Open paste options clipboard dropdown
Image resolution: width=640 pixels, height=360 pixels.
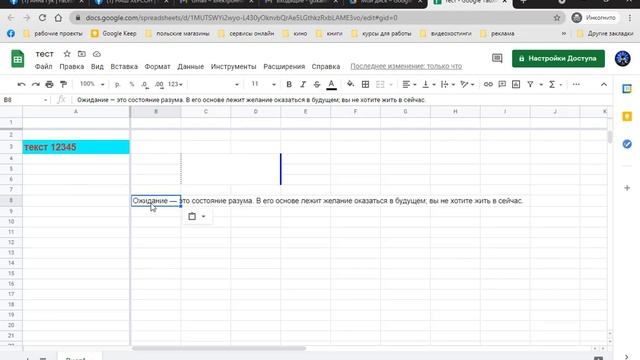click(197, 216)
